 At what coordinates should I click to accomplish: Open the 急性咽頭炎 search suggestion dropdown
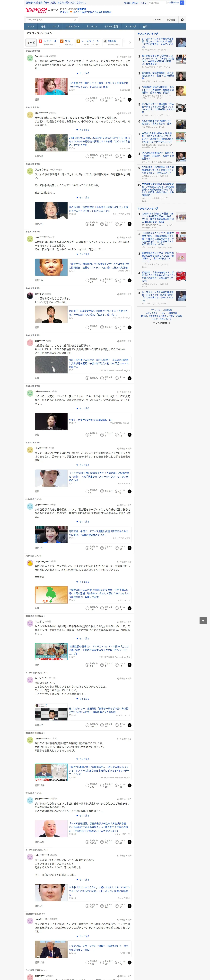click(173, 3)
